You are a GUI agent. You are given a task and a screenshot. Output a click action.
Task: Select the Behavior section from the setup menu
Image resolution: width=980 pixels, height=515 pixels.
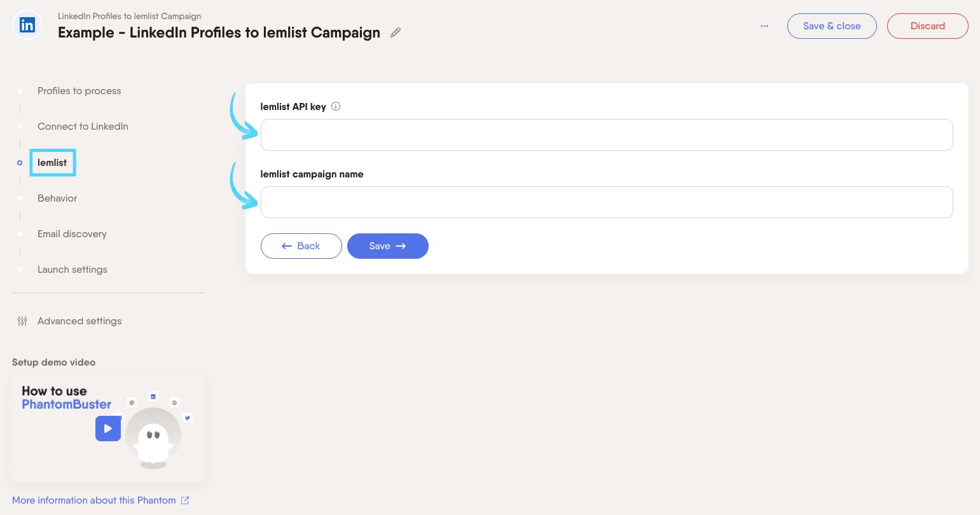(57, 198)
